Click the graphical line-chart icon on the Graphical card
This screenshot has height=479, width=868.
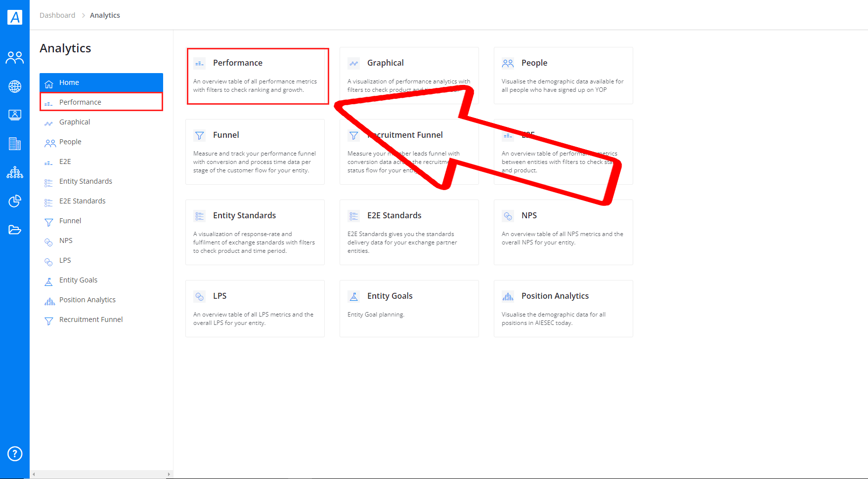pyautogui.click(x=353, y=63)
